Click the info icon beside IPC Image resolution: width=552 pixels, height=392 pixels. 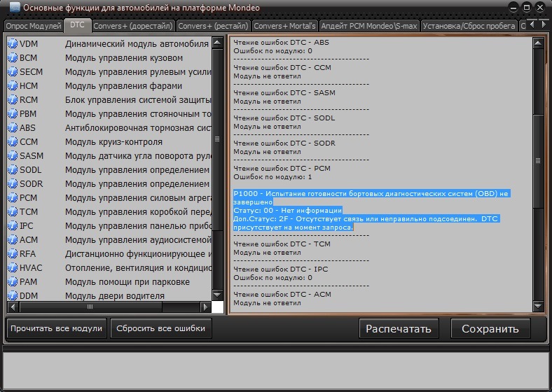(x=13, y=226)
